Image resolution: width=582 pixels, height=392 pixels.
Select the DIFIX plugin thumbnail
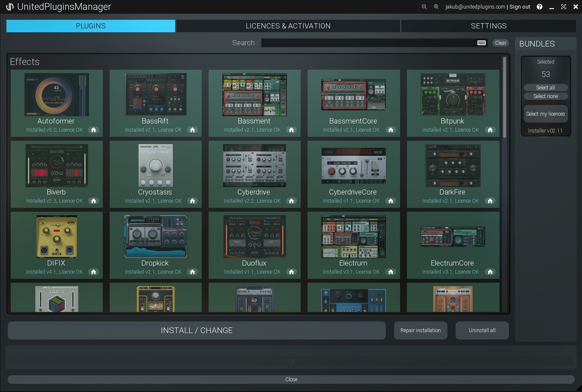tap(56, 237)
